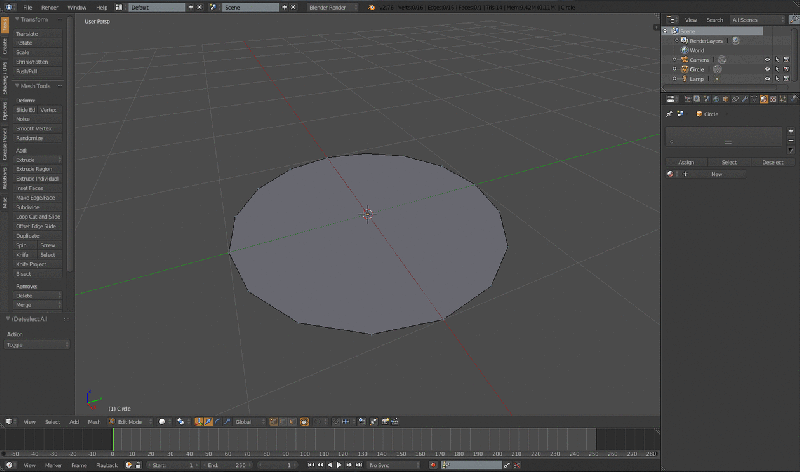This screenshot has width=800, height=472.
Task: Add a material slot with plus button
Action: pos(791,131)
